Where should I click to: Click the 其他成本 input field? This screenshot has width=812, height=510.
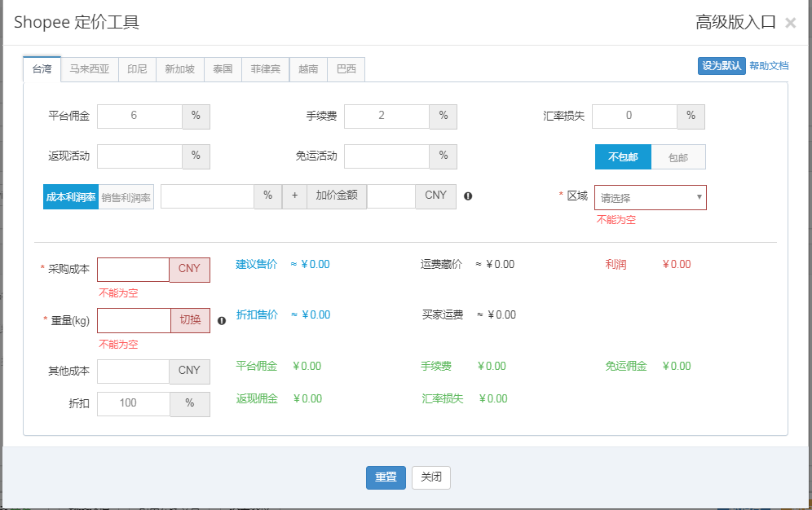click(133, 372)
